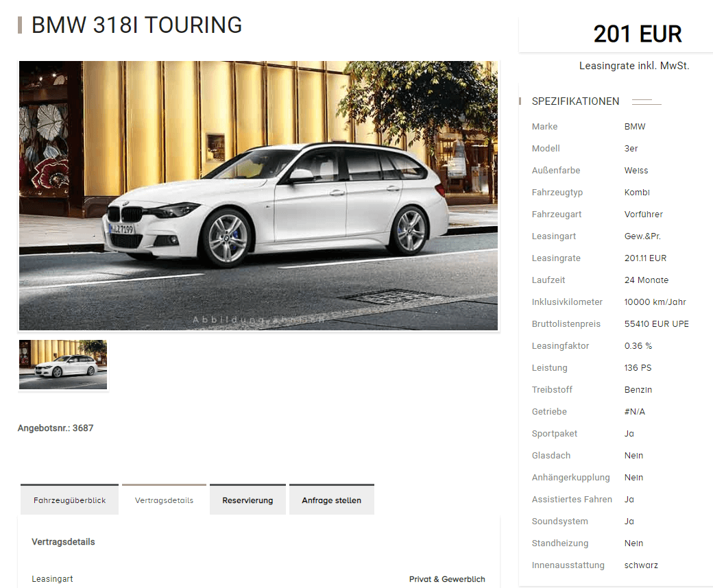Click the Sportpaket value Ja
The image size is (713, 588).
pos(629,434)
